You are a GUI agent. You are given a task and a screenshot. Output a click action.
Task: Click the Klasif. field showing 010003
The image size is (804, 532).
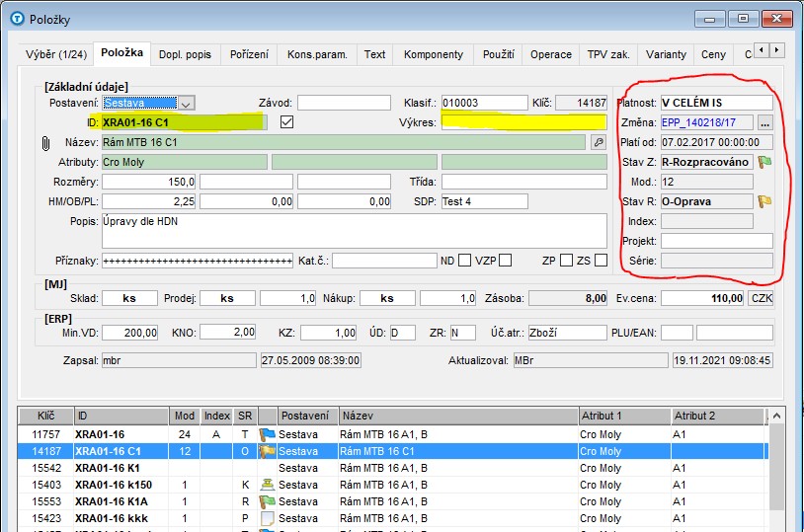click(x=485, y=103)
